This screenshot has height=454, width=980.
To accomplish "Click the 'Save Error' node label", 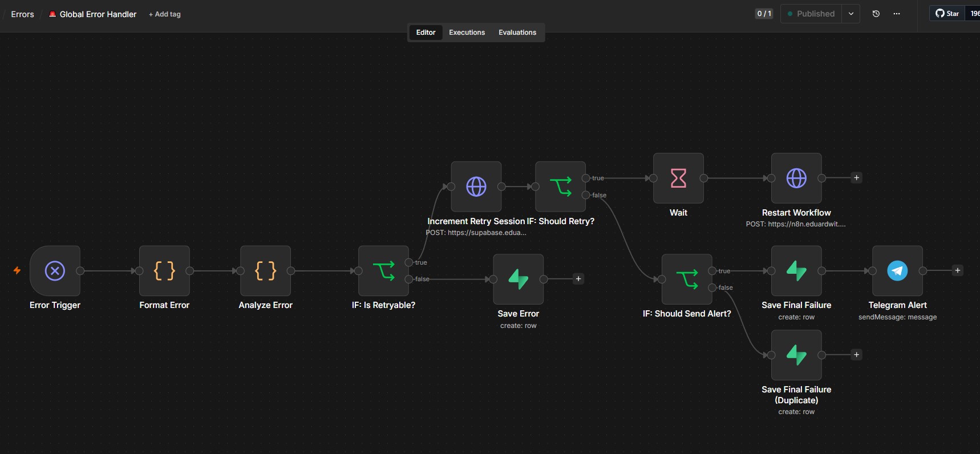I will tap(518, 314).
